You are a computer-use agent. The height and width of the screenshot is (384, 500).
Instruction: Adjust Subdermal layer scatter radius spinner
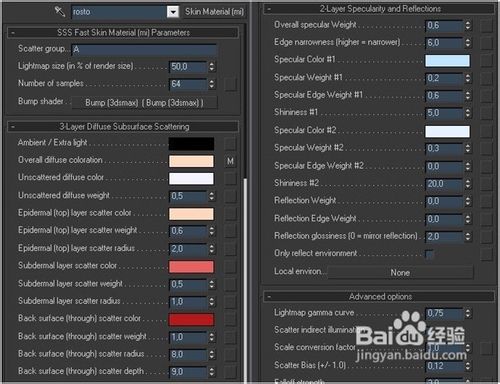[212, 302]
